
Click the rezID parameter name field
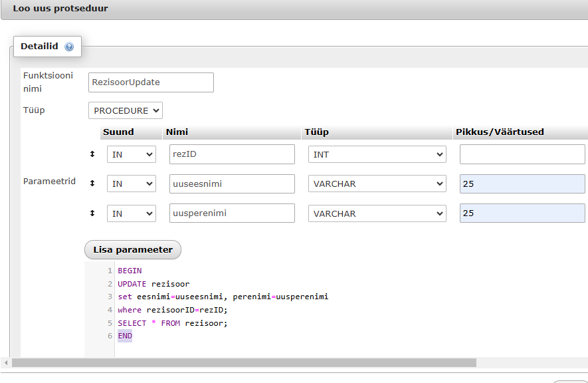click(232, 154)
